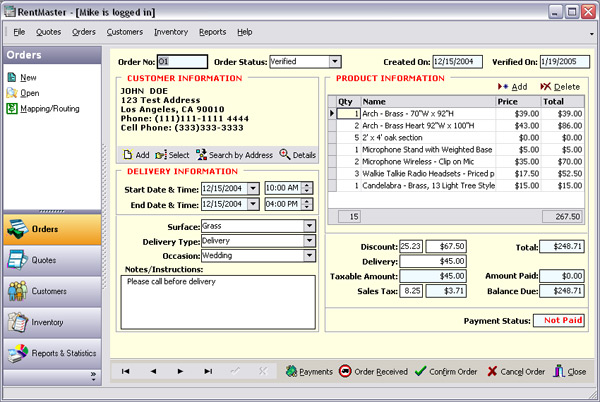
Task: Expand Delivery Type dropdown
Action: tap(310, 241)
